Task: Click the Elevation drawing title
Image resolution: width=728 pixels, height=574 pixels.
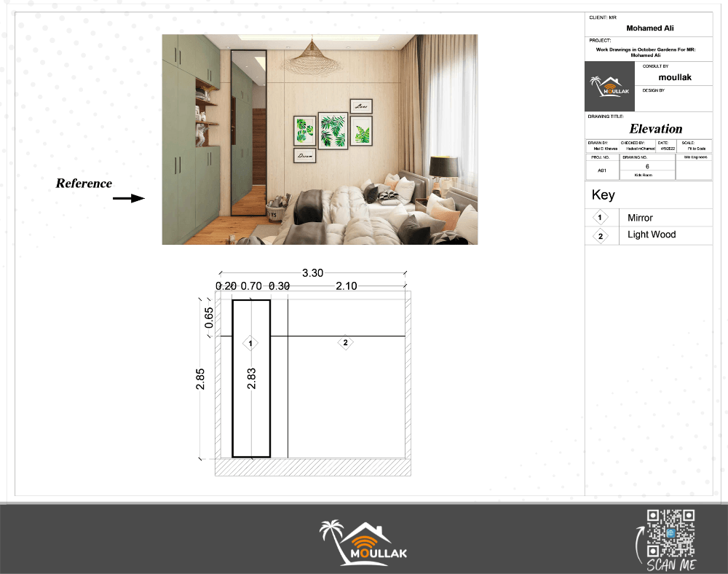Action: [x=656, y=129]
